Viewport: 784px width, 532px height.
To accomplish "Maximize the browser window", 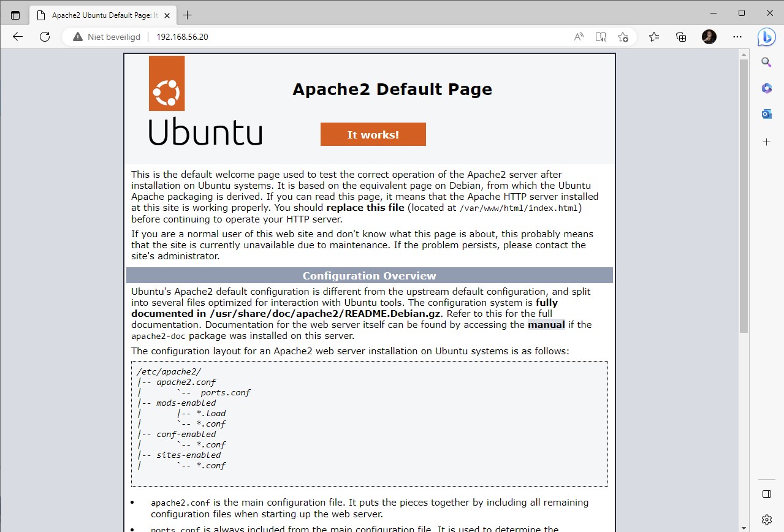I will [742, 13].
